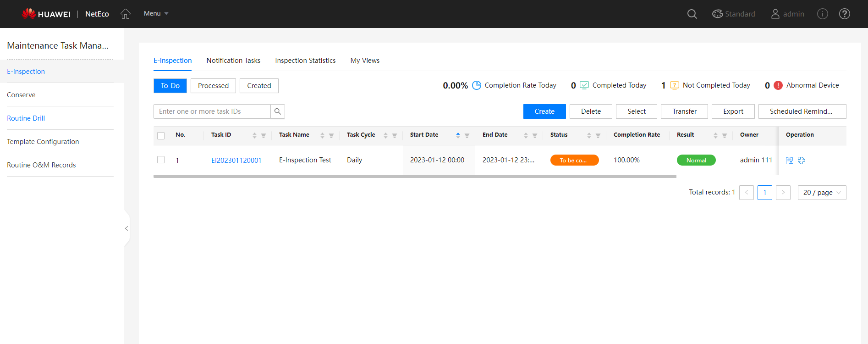Click the home icon in top bar
868x344 pixels.
pos(126,14)
